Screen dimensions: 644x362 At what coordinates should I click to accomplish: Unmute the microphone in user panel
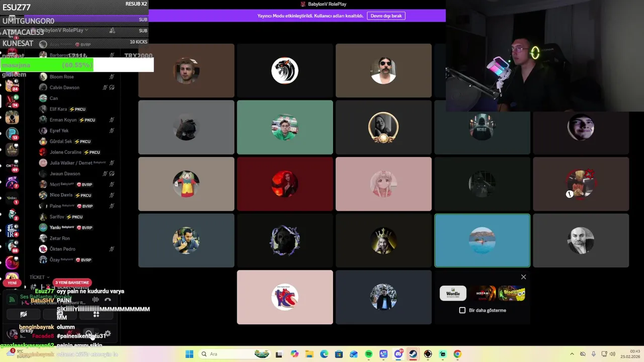pos(70,333)
